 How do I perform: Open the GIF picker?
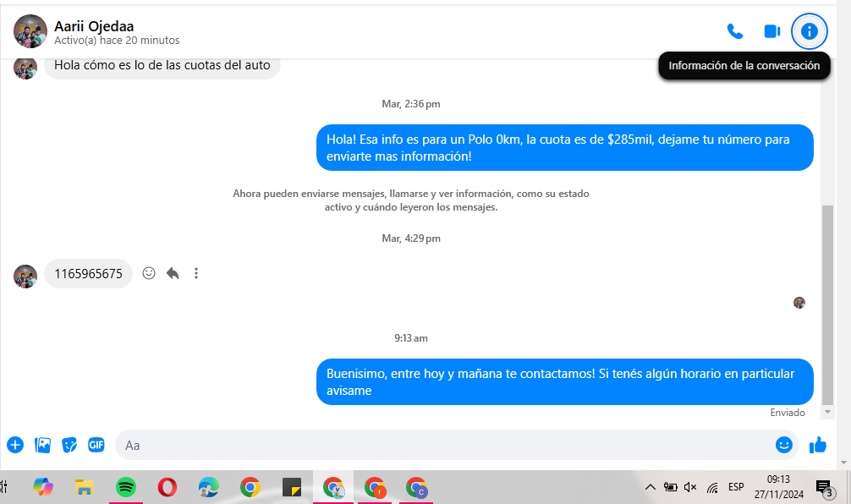[x=96, y=445]
